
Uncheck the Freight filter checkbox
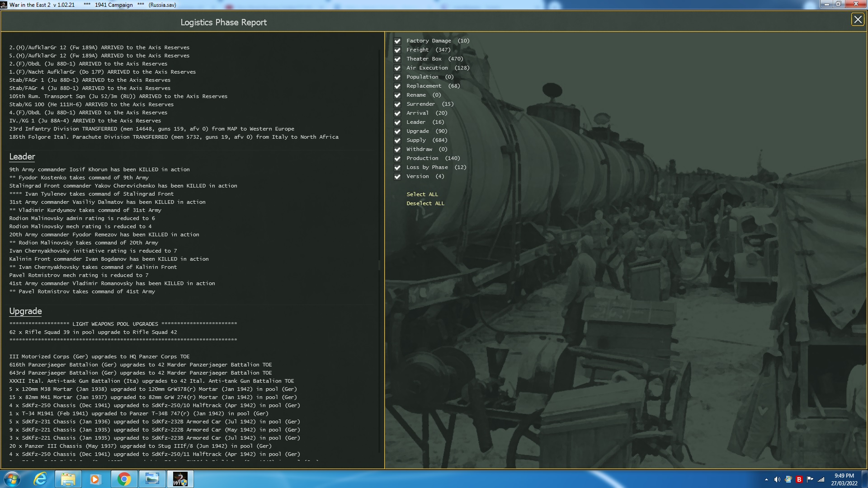397,50
